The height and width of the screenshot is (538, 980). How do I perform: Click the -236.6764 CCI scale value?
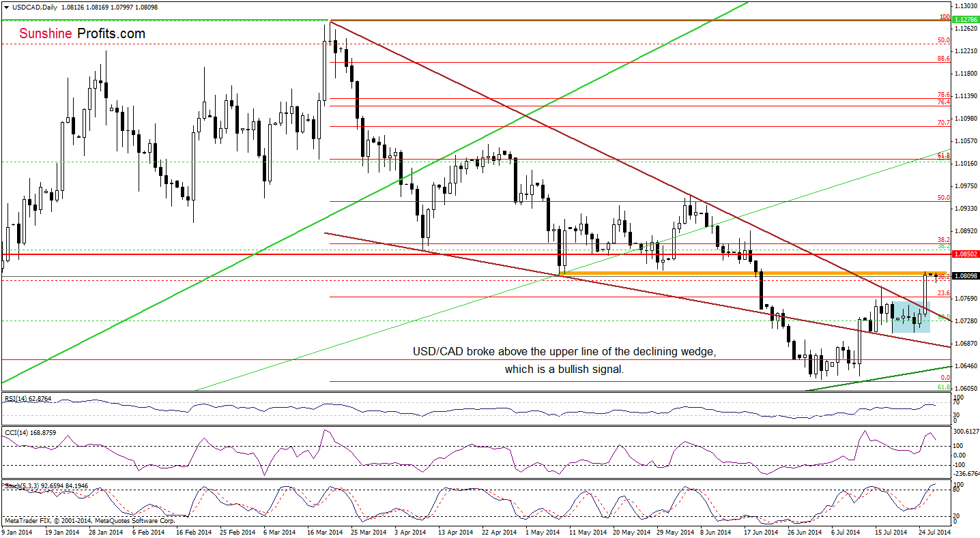(966, 473)
